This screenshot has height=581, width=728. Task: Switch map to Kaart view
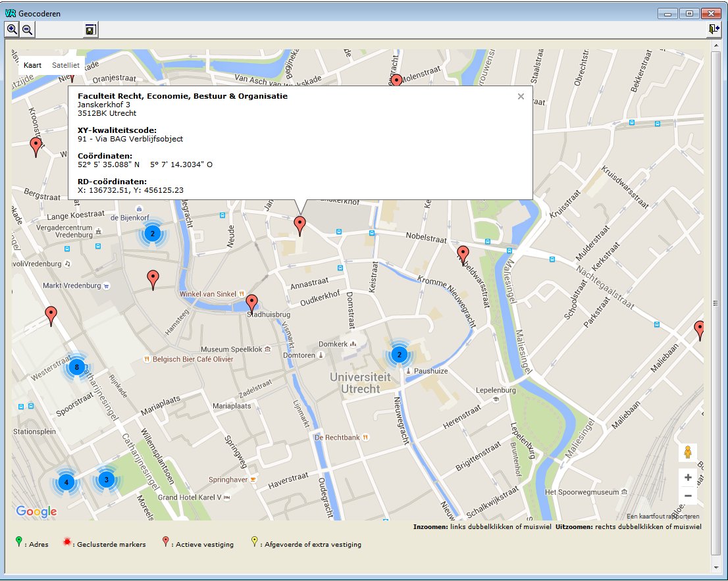[x=32, y=65]
